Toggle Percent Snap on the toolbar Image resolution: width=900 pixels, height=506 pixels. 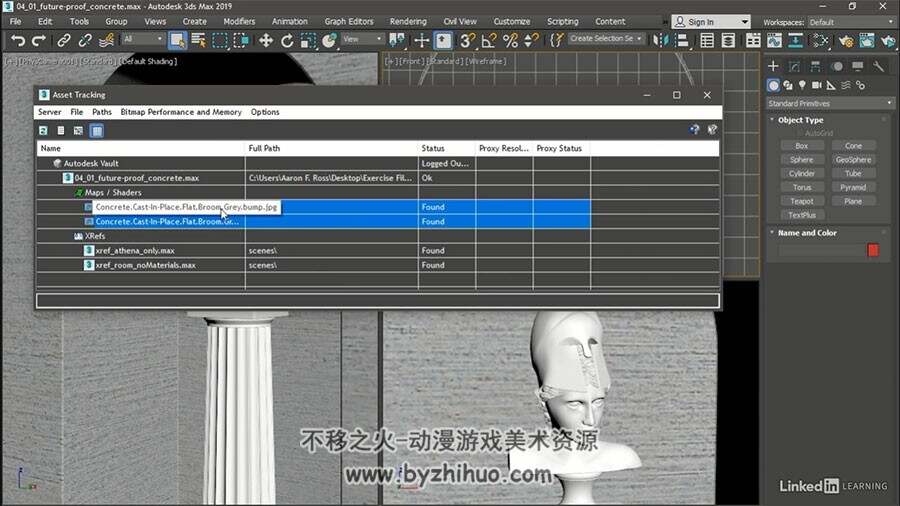coord(510,41)
